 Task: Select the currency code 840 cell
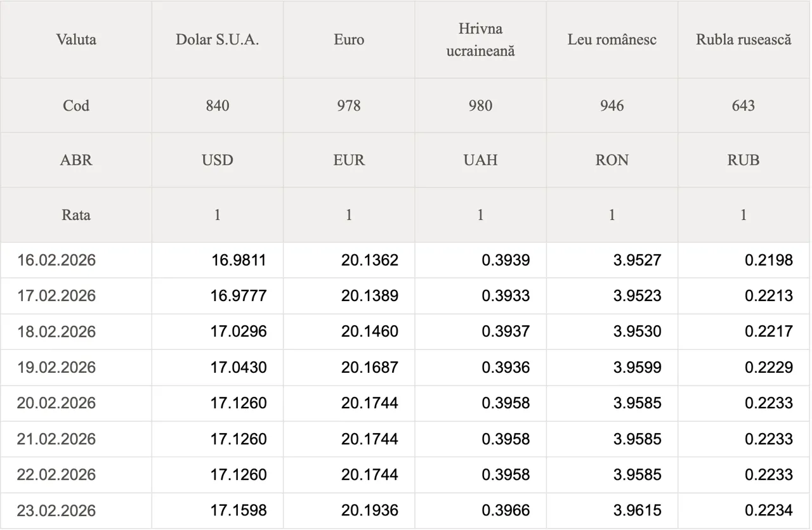[x=218, y=105]
